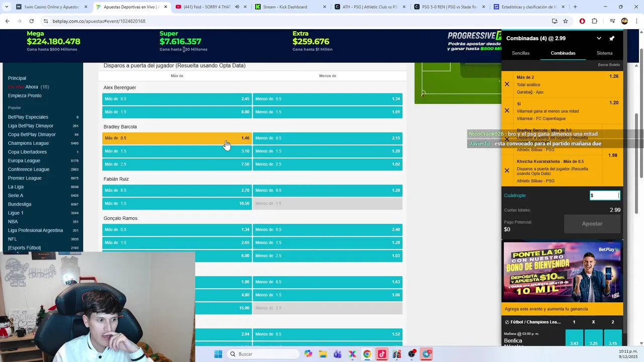Viewport: 644px width, 362px height.
Task: Open En Vivo Ahora (18) in sidebar
Action: [28, 87]
